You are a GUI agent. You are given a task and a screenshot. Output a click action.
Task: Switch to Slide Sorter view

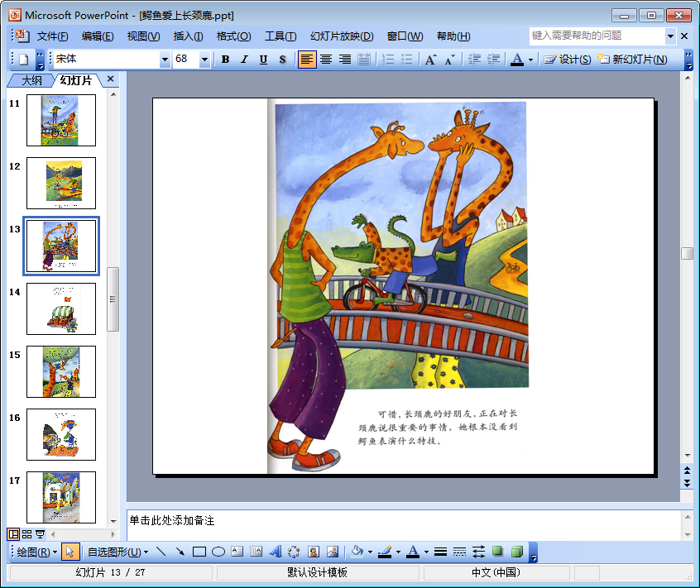[x=26, y=534]
